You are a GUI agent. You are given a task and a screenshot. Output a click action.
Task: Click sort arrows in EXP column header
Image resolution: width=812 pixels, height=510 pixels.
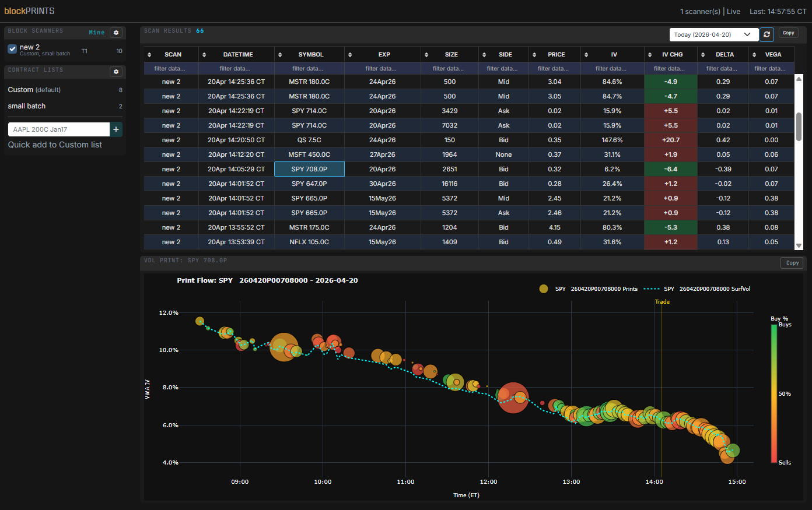tap(350, 55)
